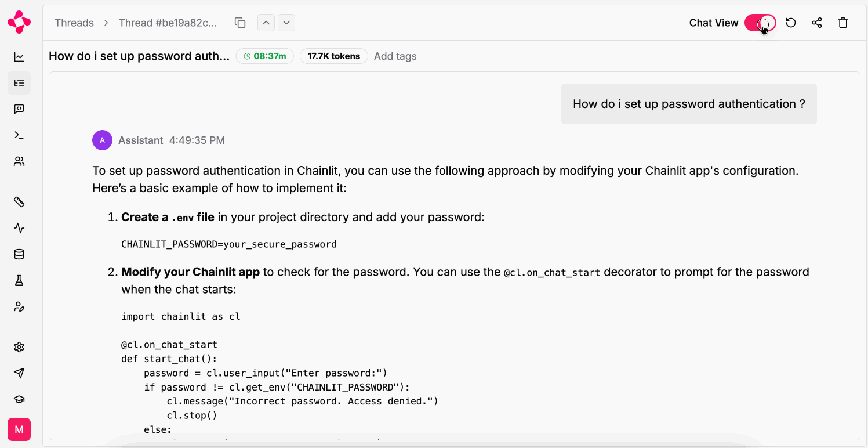This screenshot has width=868, height=448.
Task: Click the 4:49:35 PM timestamp
Action: pyautogui.click(x=197, y=140)
